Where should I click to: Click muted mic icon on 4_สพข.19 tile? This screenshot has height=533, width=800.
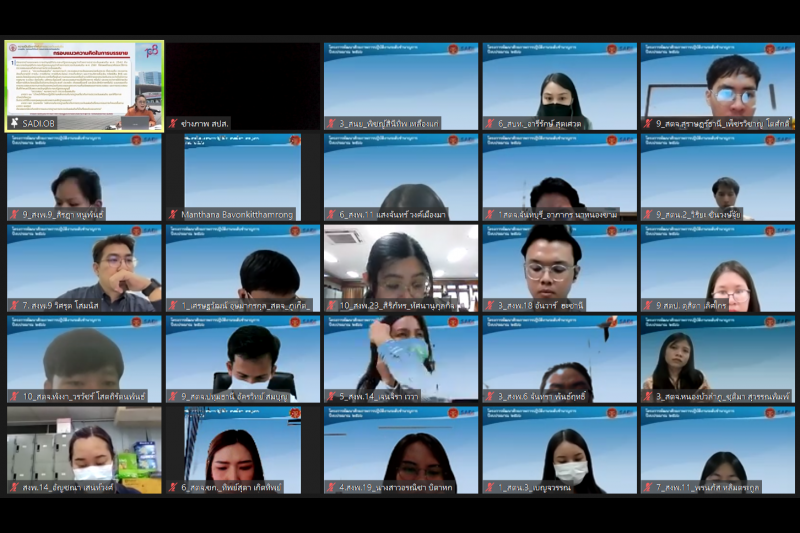coord(331,487)
